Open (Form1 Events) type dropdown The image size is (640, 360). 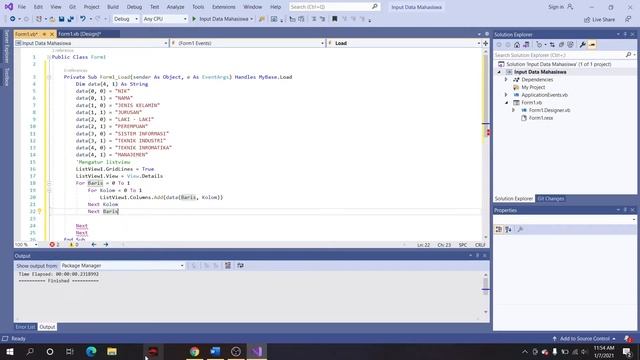click(247, 43)
